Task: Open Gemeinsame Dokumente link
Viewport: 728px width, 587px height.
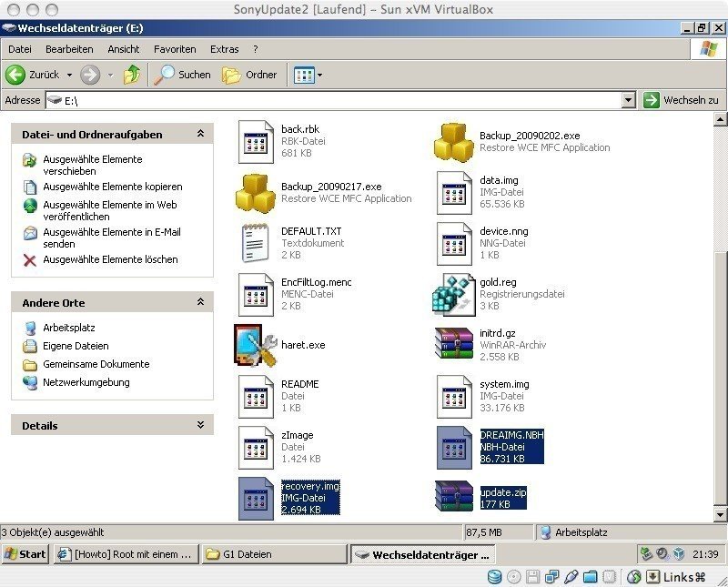Action: click(x=96, y=364)
